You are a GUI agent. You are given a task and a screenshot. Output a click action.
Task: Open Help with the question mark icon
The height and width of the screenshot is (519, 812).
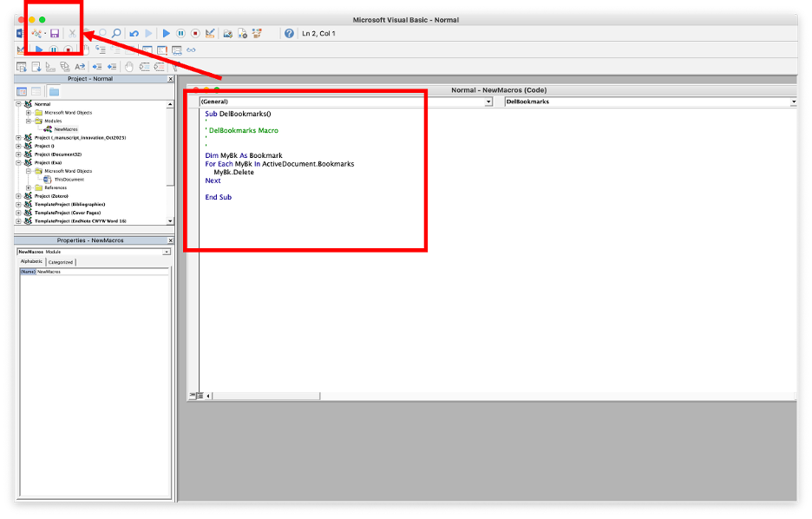289,34
